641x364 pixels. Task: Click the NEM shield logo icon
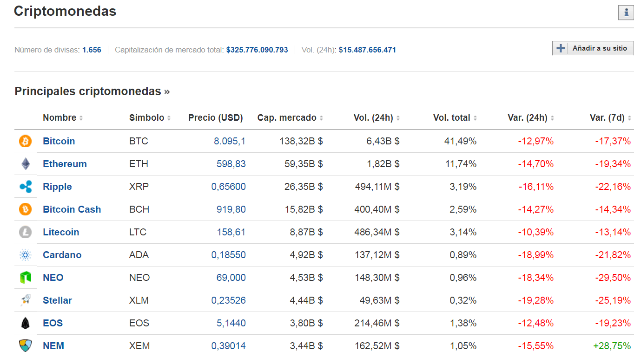pyautogui.click(x=25, y=346)
